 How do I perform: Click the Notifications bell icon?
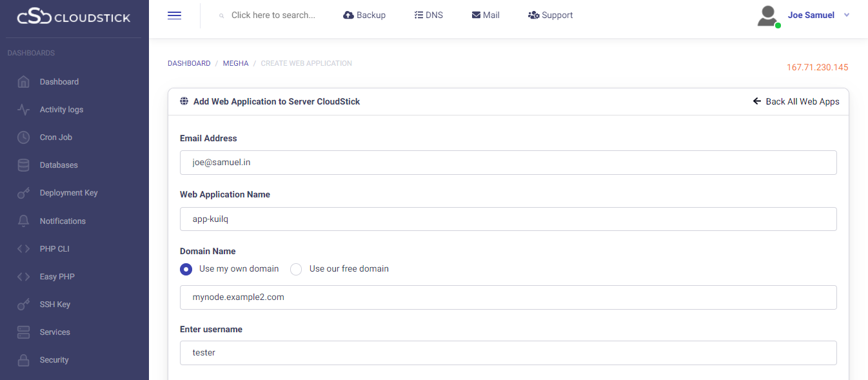(23, 221)
